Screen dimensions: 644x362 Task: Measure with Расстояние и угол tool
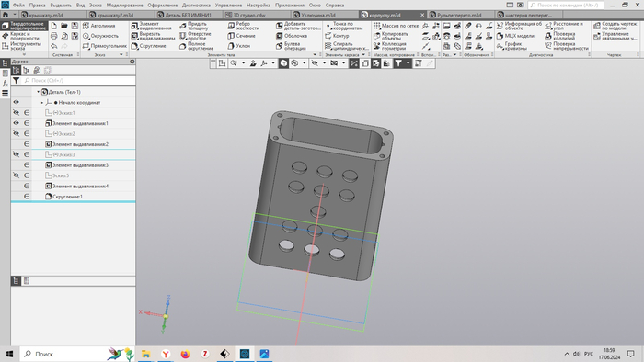[x=564, y=26]
